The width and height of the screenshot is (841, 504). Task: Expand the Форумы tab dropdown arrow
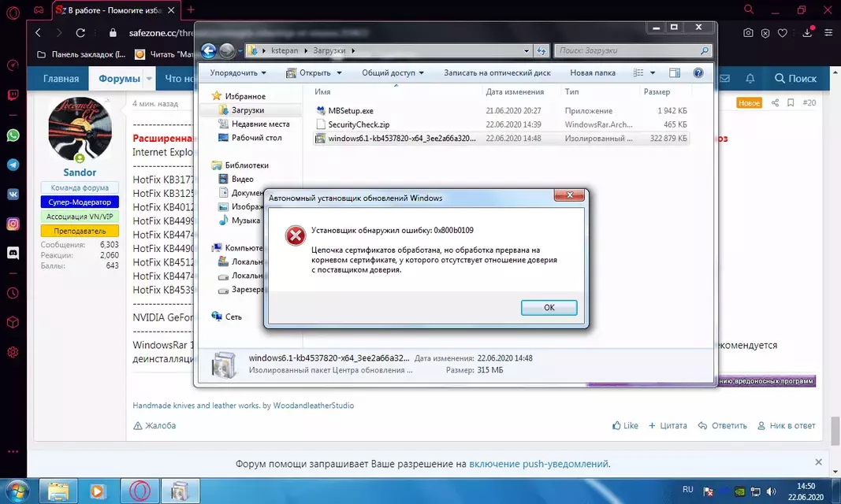coord(149,79)
